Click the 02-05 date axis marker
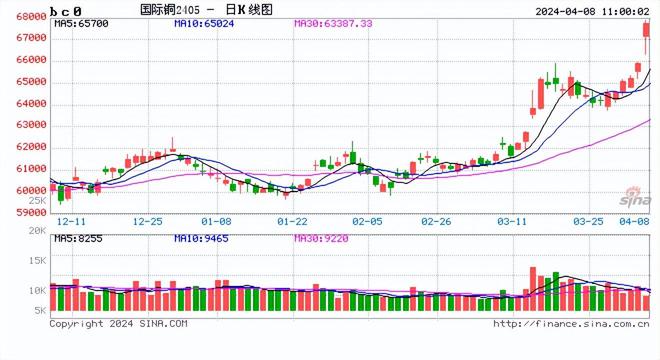Viewport: 660px width, 360px height. tap(367, 221)
